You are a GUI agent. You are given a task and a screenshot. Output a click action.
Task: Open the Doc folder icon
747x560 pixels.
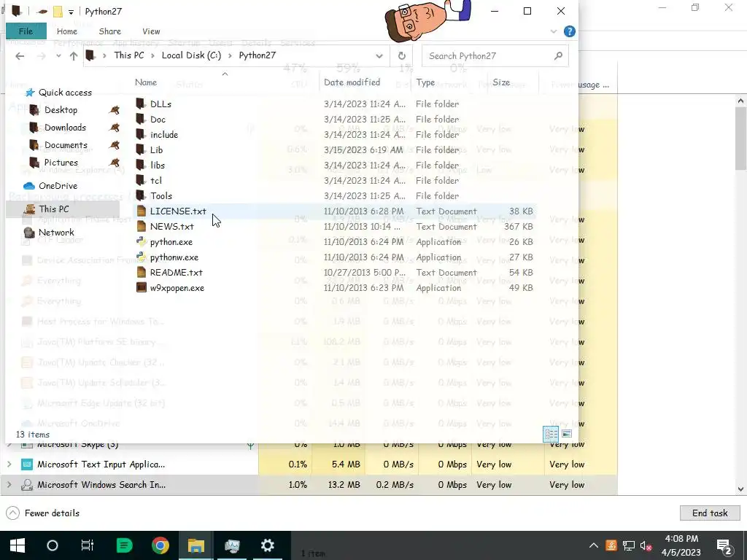(x=140, y=119)
